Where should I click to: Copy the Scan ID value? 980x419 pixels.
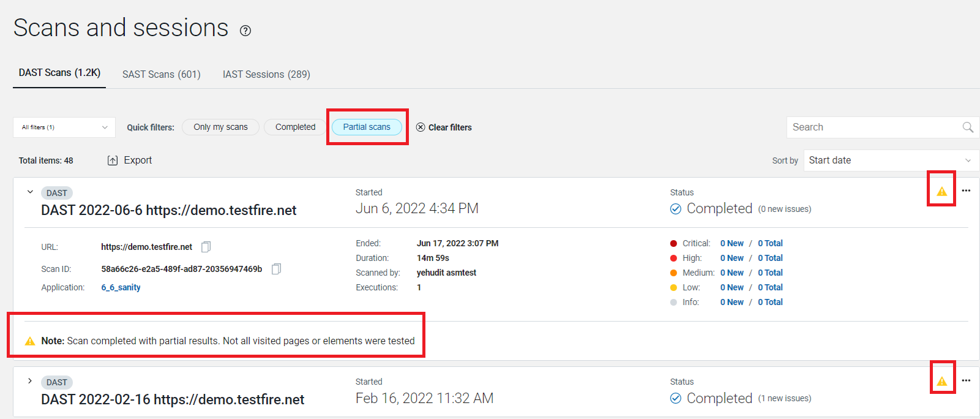pyautogui.click(x=276, y=269)
